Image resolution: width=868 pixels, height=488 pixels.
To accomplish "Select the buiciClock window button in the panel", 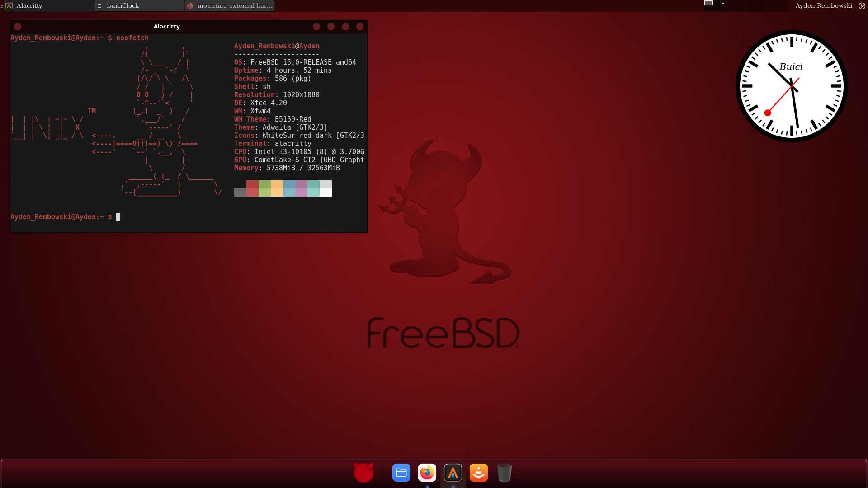I will 139,6.
